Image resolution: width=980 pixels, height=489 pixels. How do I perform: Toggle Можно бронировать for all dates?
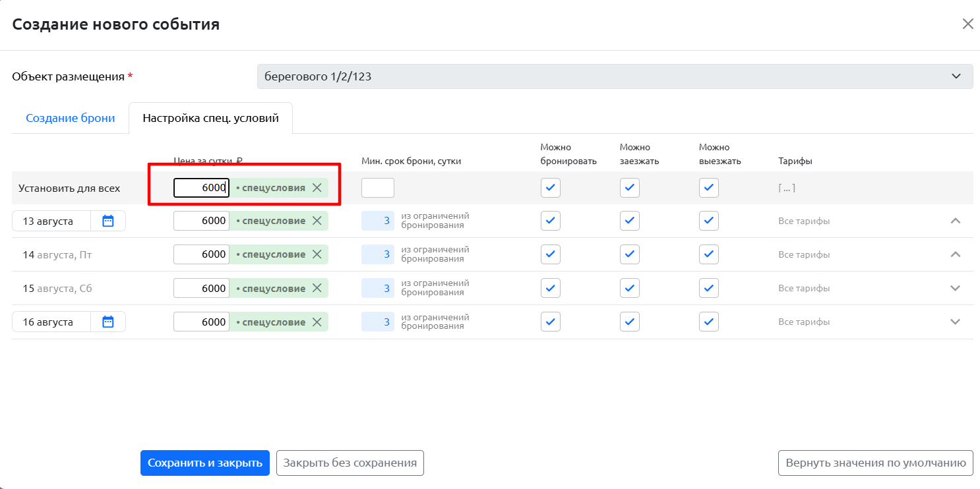tap(551, 188)
